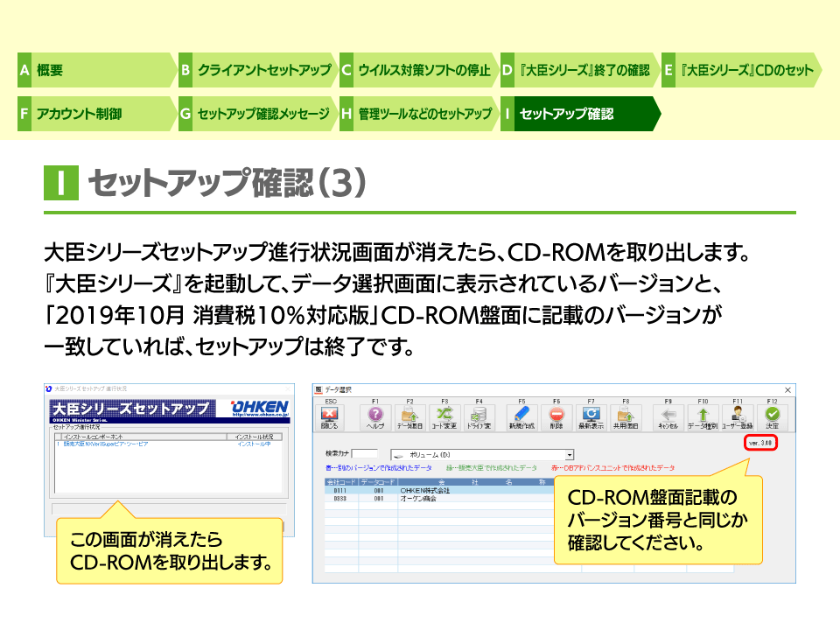Open the ボリューム (D:) drive dropdown
The height and width of the screenshot is (630, 840).
tap(570, 455)
